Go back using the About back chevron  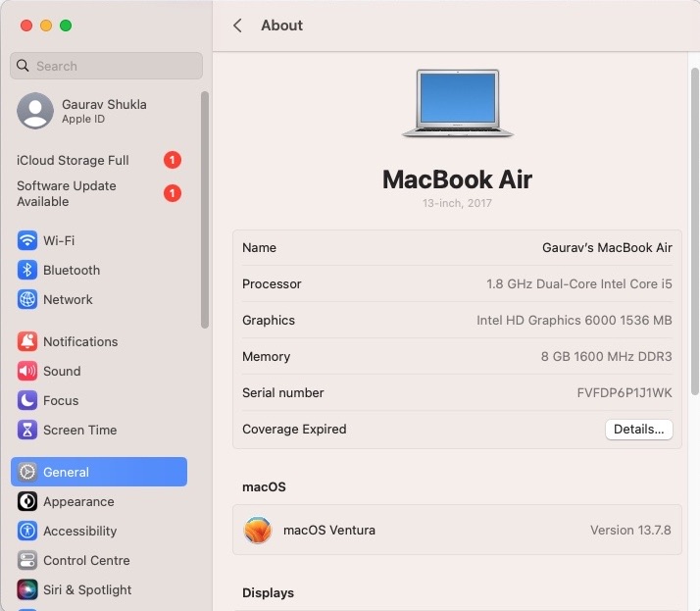[237, 25]
